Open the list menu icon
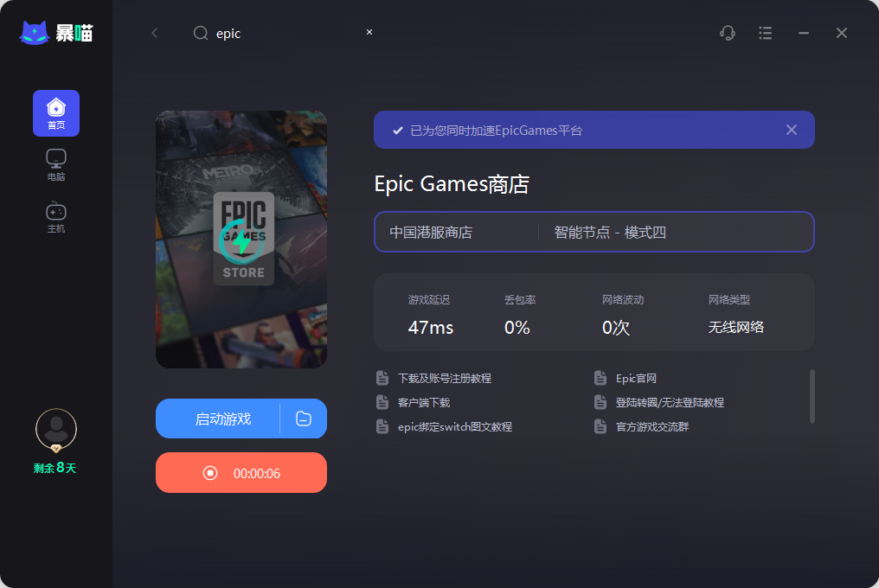Screen dimensions: 879x588 [765, 33]
